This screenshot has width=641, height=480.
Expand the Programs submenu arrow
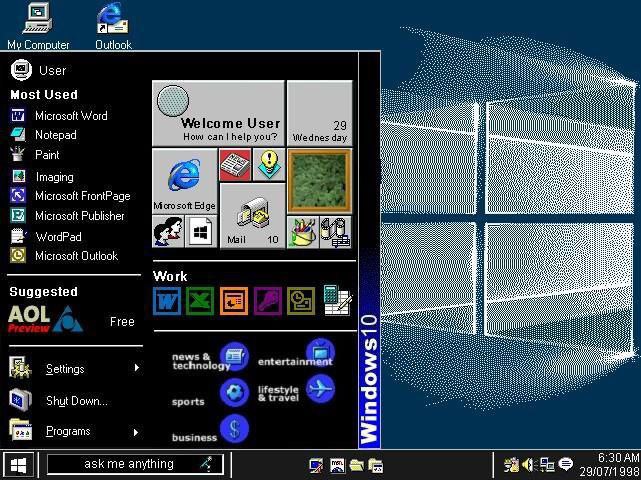pyautogui.click(x=136, y=432)
